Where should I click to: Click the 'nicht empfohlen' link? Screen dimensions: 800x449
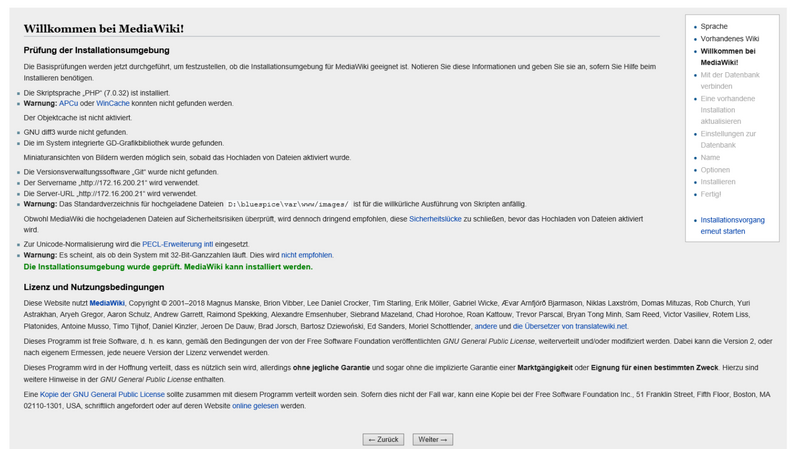coord(307,255)
